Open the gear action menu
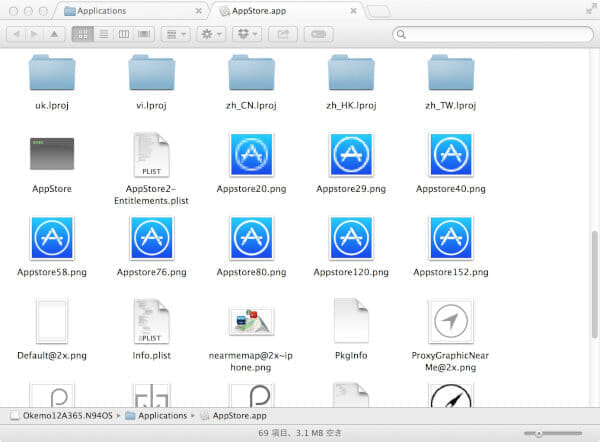 [211, 34]
